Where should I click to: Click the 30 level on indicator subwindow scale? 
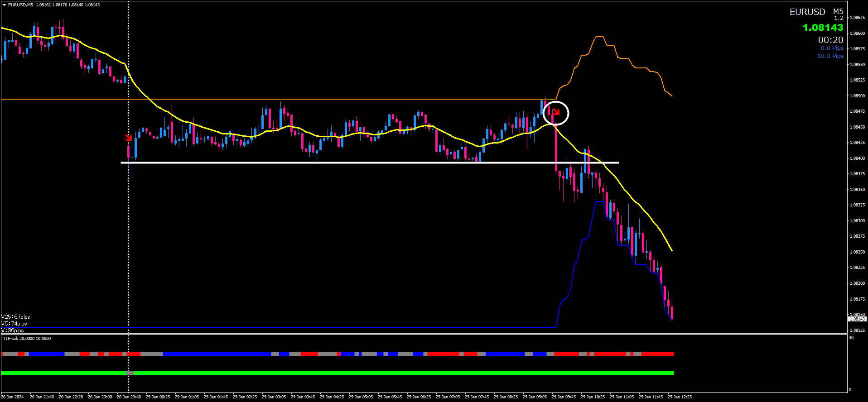tap(851, 338)
